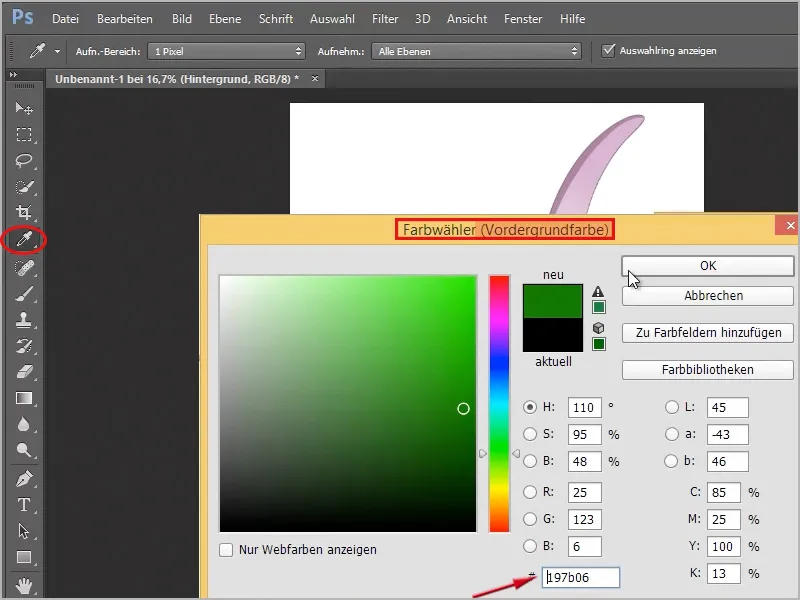Select the Gradient tool
Screen dimensions: 800x600
(23, 398)
